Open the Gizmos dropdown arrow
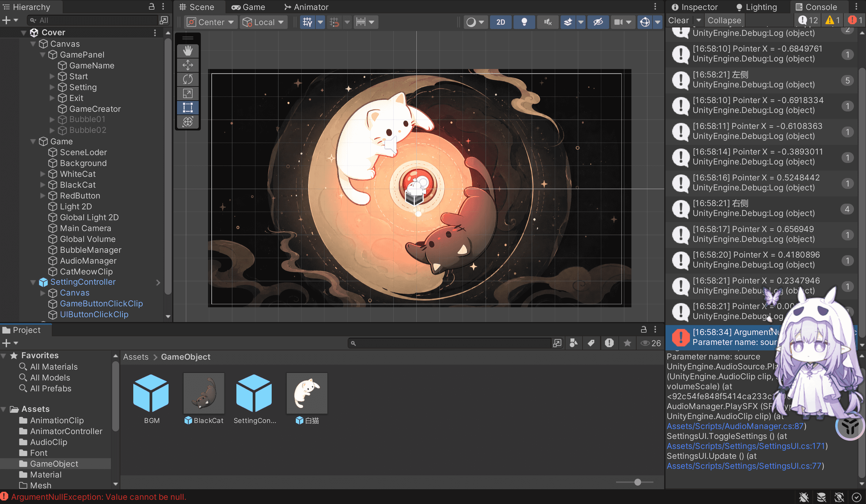Image resolution: width=866 pixels, height=504 pixels. [x=657, y=22]
